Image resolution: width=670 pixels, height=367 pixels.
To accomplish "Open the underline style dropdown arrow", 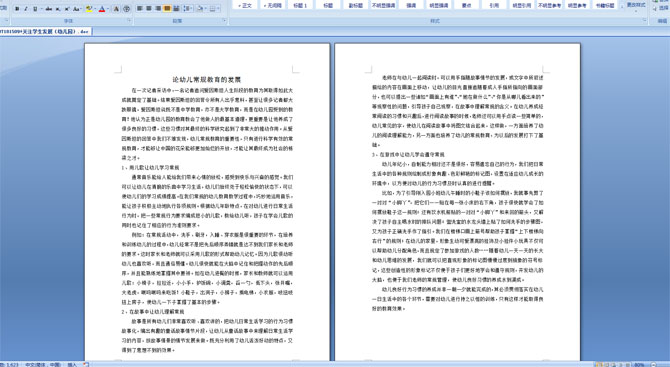I will tap(41, 9).
